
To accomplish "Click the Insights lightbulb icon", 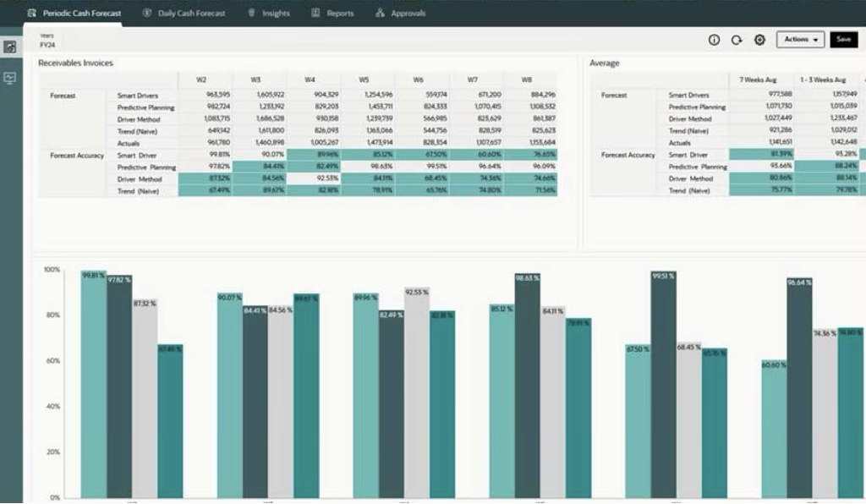I will tap(252, 14).
